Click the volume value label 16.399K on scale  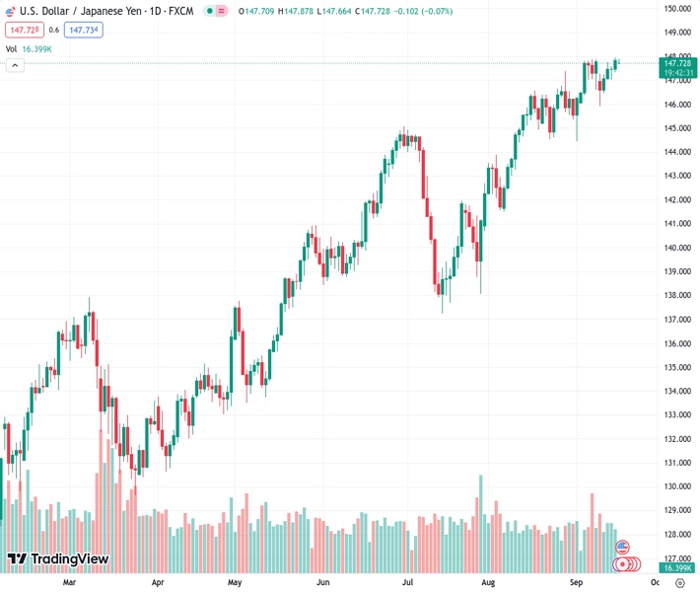(675, 568)
